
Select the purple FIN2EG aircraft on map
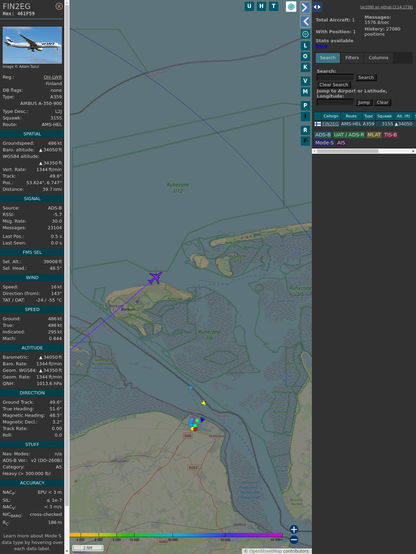coord(155,278)
